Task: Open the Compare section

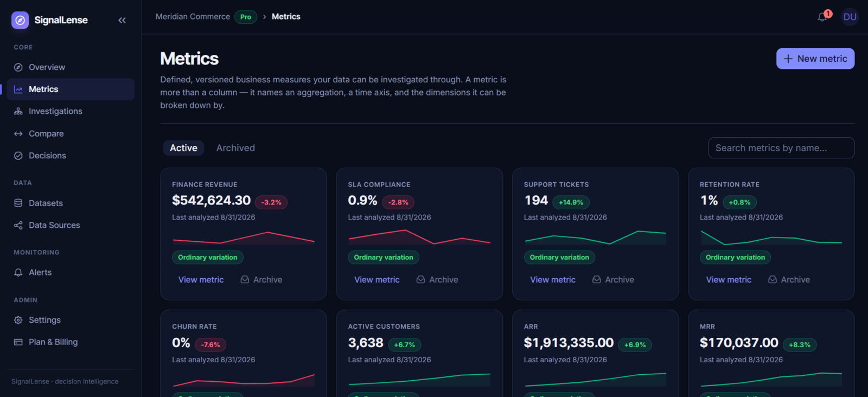Action: [x=71, y=133]
